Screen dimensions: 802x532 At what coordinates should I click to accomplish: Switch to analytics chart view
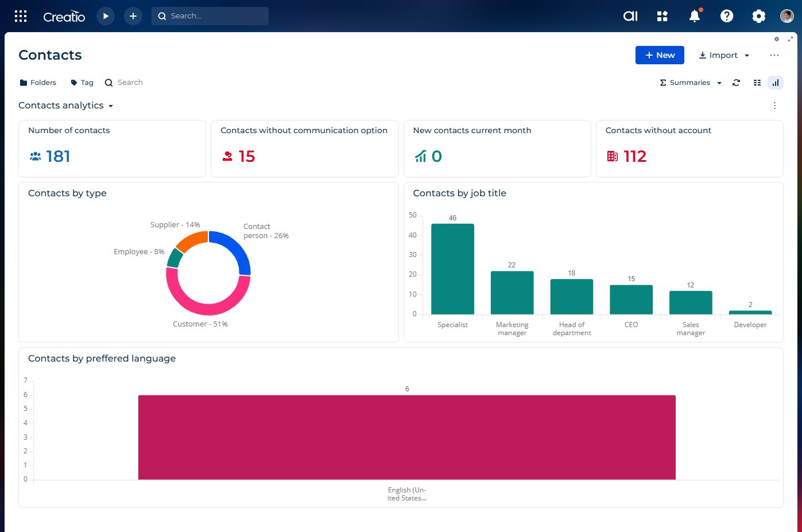[x=776, y=83]
